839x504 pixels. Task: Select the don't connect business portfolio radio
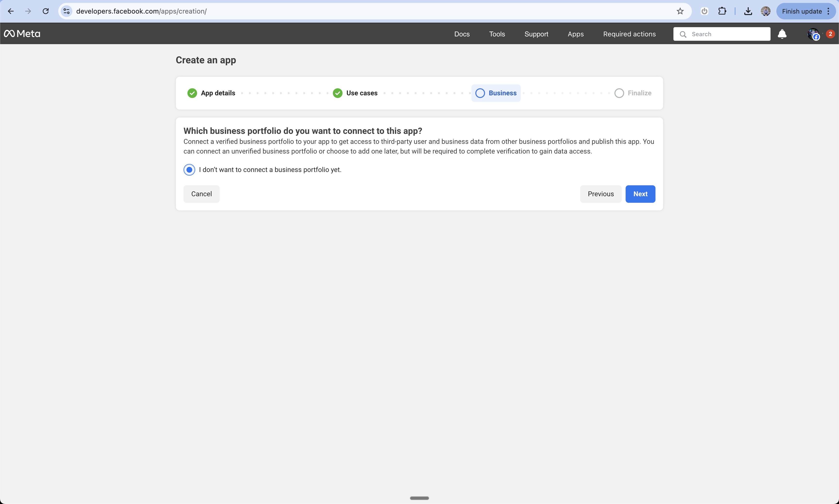click(189, 170)
